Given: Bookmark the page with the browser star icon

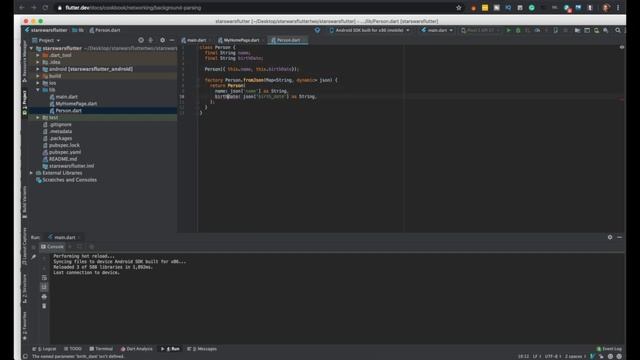Looking at the screenshot, I should pyautogui.click(x=459, y=8).
